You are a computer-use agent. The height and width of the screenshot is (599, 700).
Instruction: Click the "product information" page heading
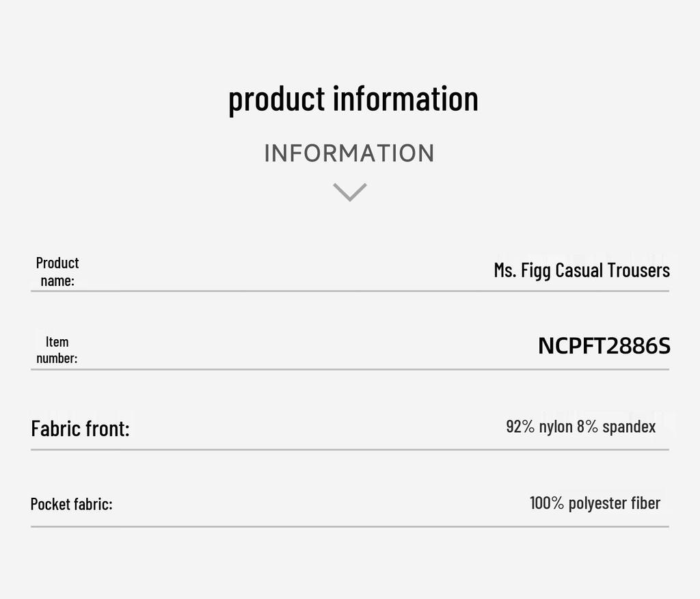(x=353, y=98)
